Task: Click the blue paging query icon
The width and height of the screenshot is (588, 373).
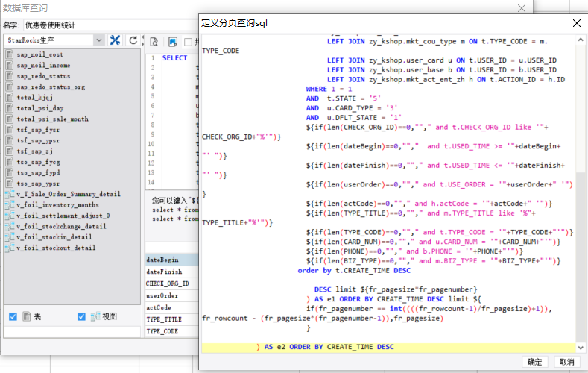Action: [172, 41]
